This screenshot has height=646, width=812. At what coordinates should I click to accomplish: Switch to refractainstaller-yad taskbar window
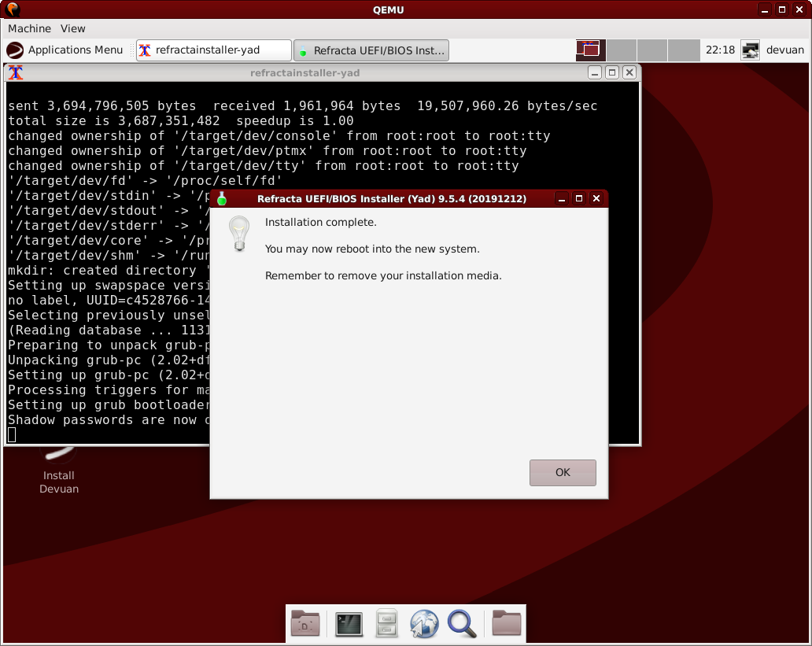[213, 50]
